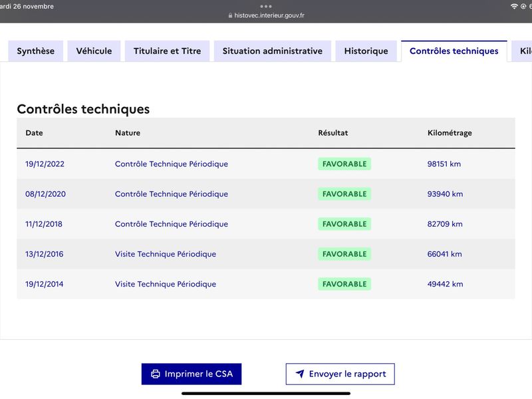This screenshot has width=532, height=399.
Task: Click the 98151 km mileage value
Action: pyautogui.click(x=444, y=164)
